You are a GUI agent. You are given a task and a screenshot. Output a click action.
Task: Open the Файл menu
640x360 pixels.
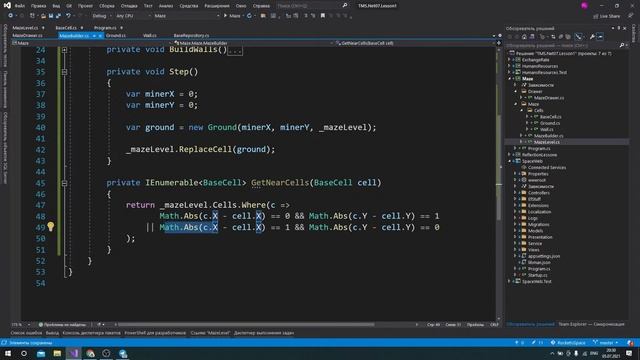(x=20, y=6)
